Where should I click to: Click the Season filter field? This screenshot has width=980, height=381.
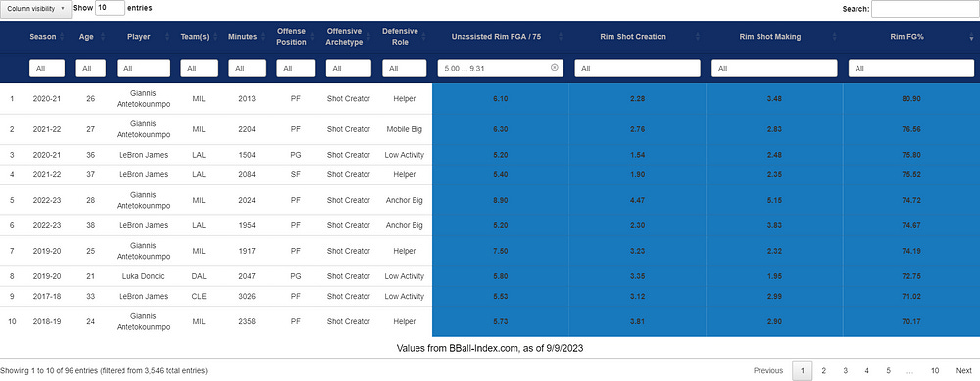[x=47, y=69]
